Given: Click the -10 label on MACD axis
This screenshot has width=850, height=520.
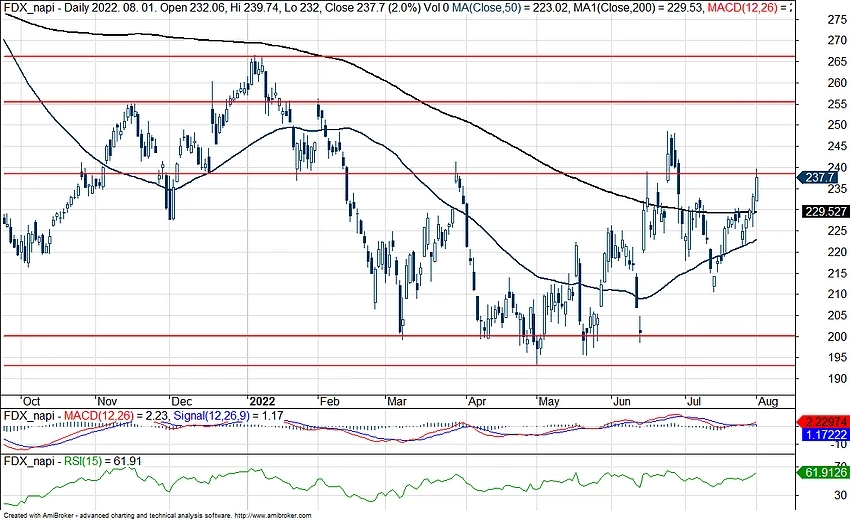Looking at the screenshot, I should [x=839, y=445].
